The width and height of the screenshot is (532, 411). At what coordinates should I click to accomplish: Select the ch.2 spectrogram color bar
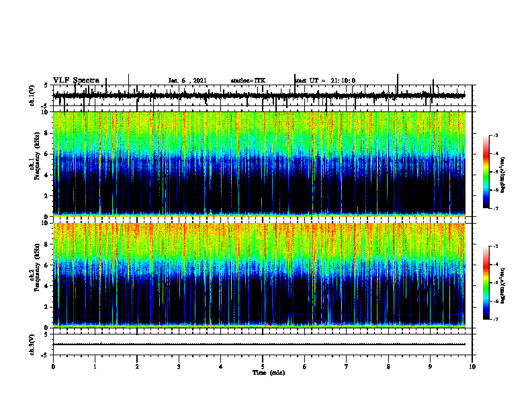(x=486, y=283)
